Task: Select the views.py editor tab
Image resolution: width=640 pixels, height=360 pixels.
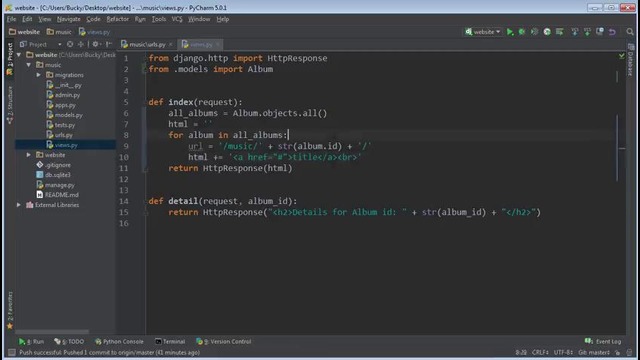Action: coord(201,44)
